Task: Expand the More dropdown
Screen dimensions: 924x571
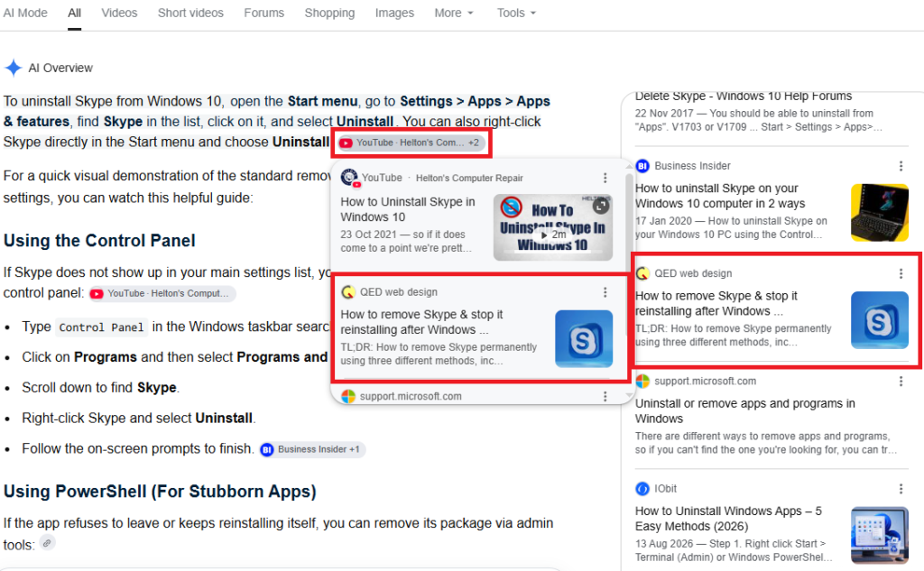Action: coord(454,13)
